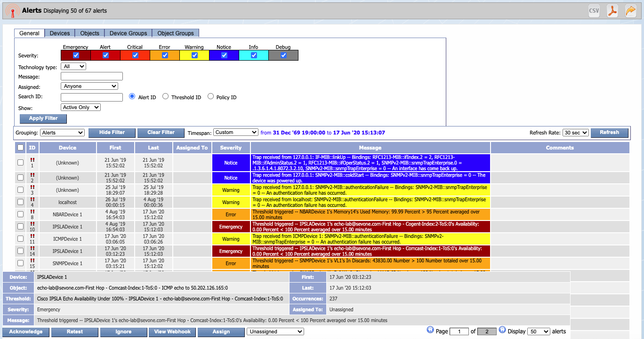The height and width of the screenshot is (339, 644).
Task: Click Clear Filter button
Action: pyautogui.click(x=161, y=133)
